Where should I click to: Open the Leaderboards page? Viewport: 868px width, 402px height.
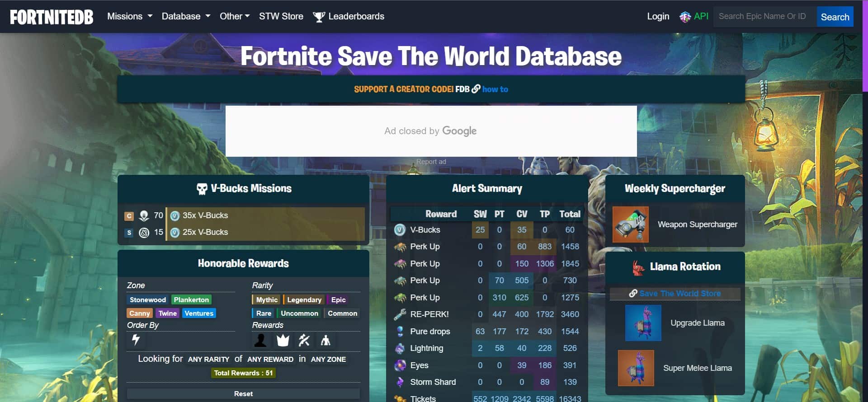(x=356, y=17)
